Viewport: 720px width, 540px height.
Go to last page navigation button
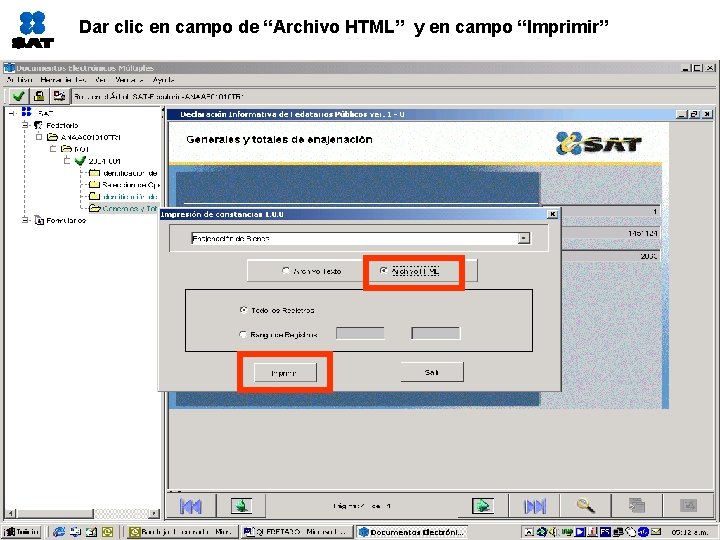click(x=535, y=506)
